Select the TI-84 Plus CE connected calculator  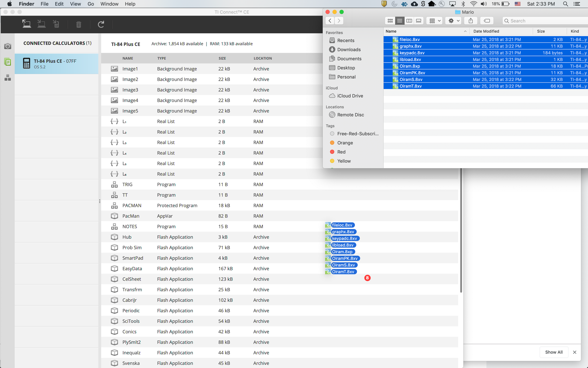(x=57, y=64)
